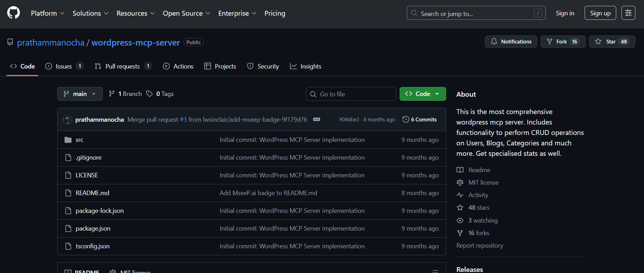Click Report repository link
The width and height of the screenshot is (644, 273).
click(480, 246)
